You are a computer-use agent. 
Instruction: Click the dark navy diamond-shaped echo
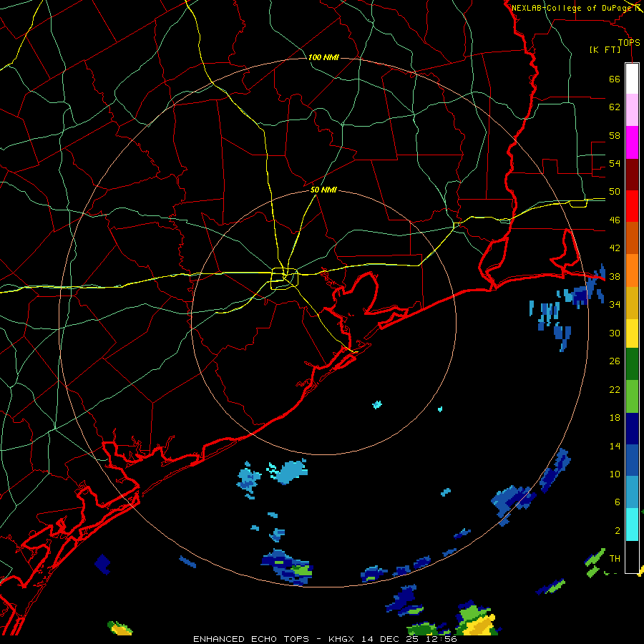102,564
